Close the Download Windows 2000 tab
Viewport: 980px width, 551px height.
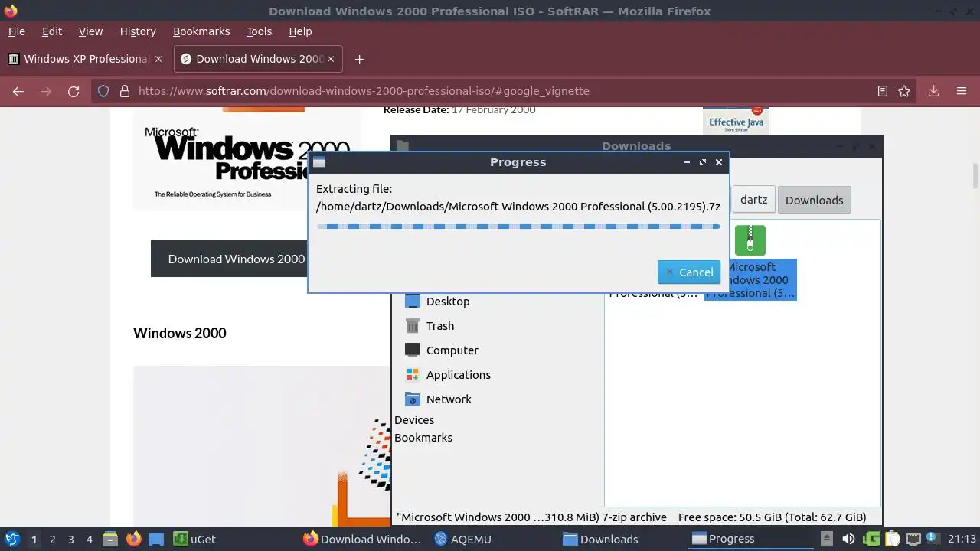click(331, 59)
